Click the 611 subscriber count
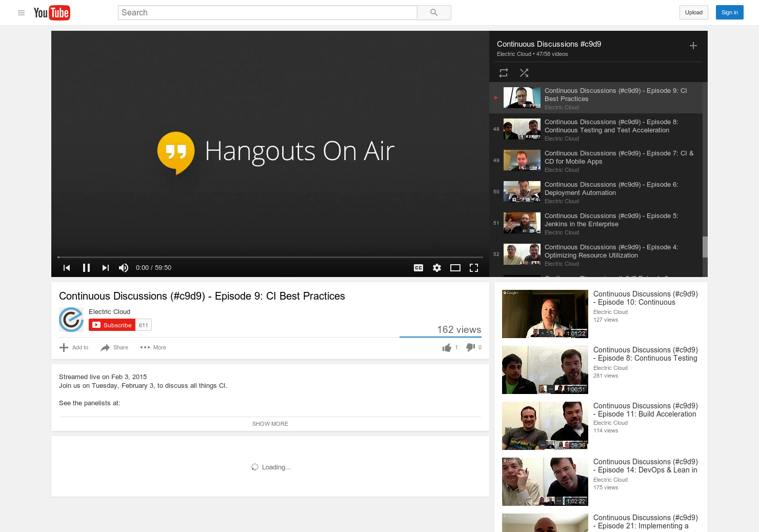Image resolution: width=759 pixels, height=532 pixels. [x=144, y=325]
